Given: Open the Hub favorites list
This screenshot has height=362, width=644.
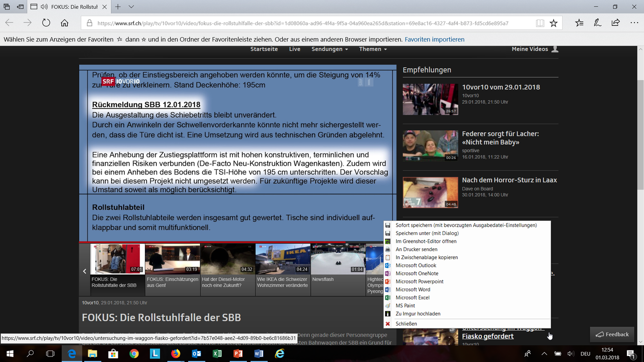Looking at the screenshot, I should tap(579, 23).
